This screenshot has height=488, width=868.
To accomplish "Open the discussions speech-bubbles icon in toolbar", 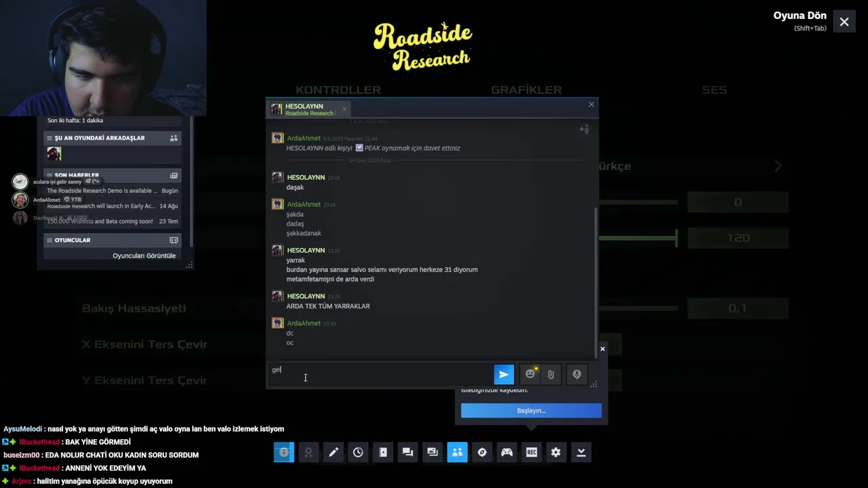I will point(408,452).
